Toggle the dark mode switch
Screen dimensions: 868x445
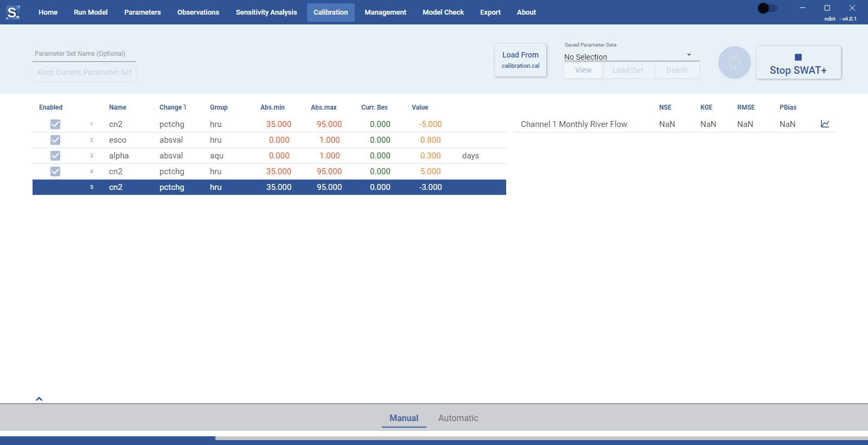click(768, 8)
